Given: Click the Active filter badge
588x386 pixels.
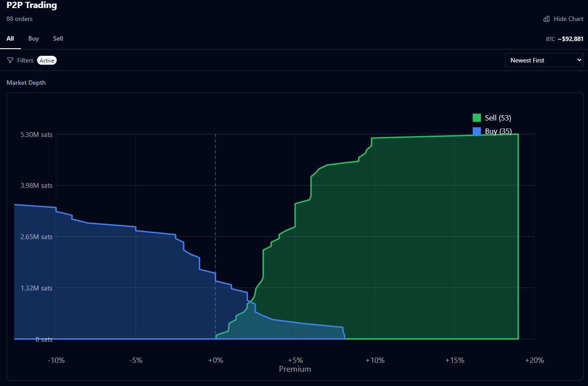Looking at the screenshot, I should [x=47, y=60].
